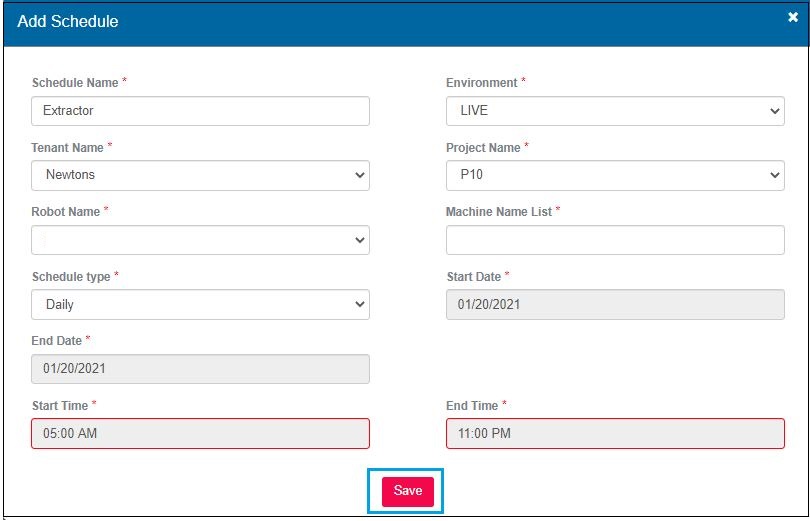Click the Schedule type label
The image size is (810, 521).
coord(70,276)
